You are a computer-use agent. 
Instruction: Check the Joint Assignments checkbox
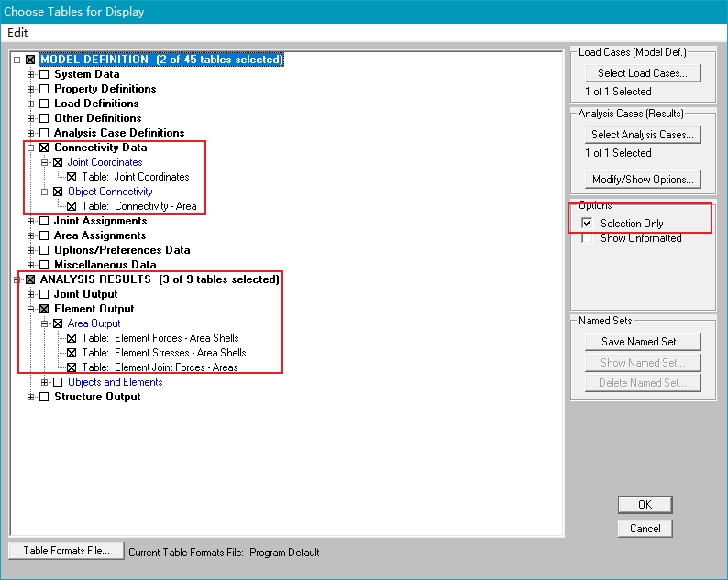(44, 221)
